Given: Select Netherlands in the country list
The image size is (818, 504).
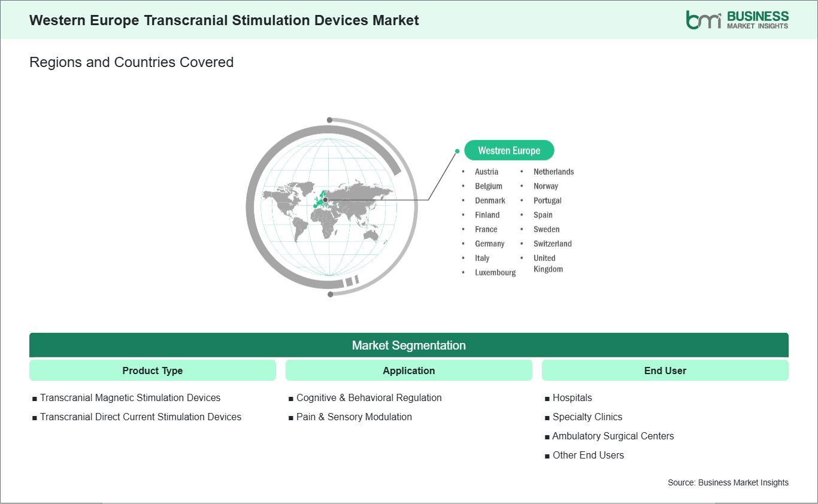Looking at the screenshot, I should pos(553,172).
